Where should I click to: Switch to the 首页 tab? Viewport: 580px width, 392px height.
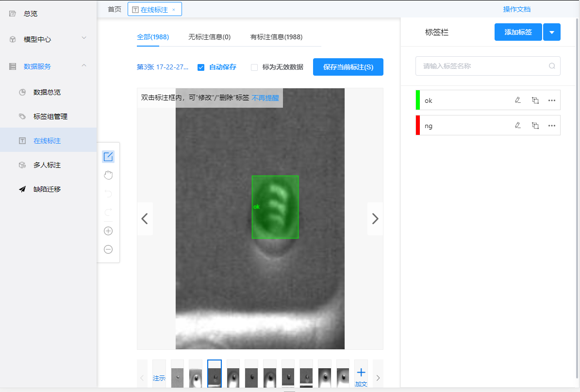click(114, 9)
